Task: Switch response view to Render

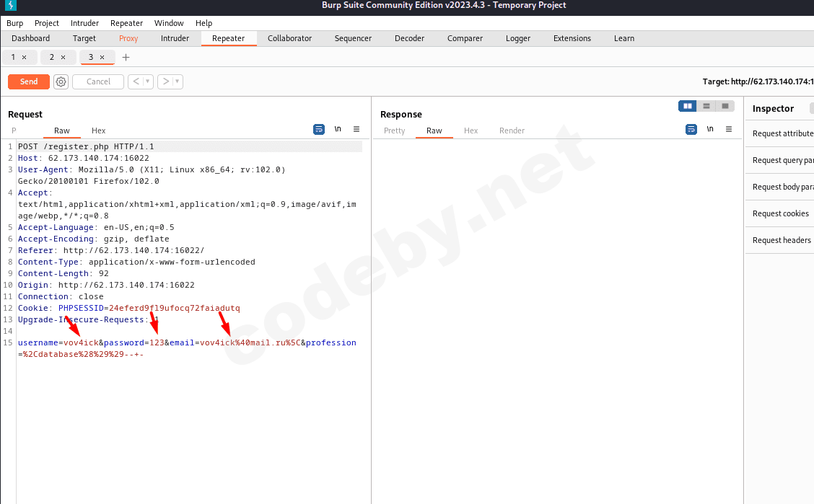Action: 512,131
